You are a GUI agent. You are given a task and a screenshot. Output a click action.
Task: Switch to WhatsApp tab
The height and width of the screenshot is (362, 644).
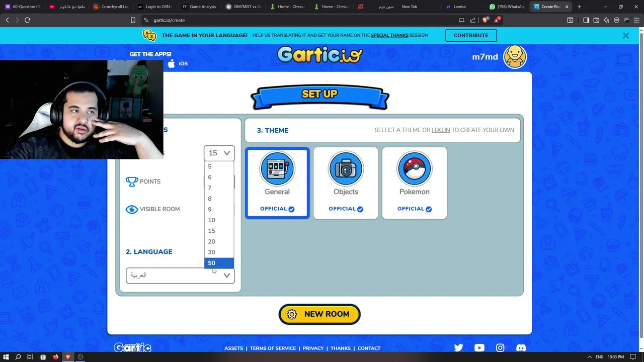(508, 7)
